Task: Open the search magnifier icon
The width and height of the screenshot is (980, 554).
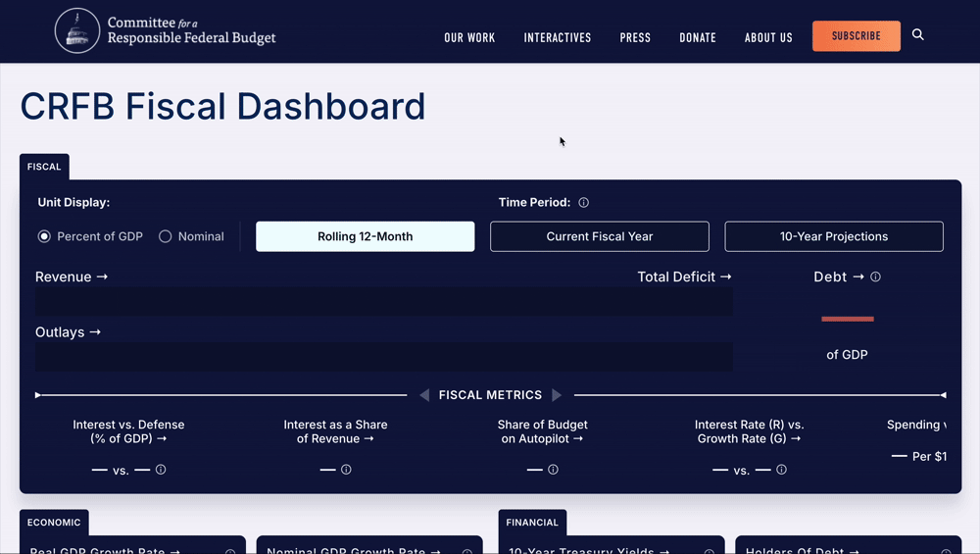Action: point(917,34)
